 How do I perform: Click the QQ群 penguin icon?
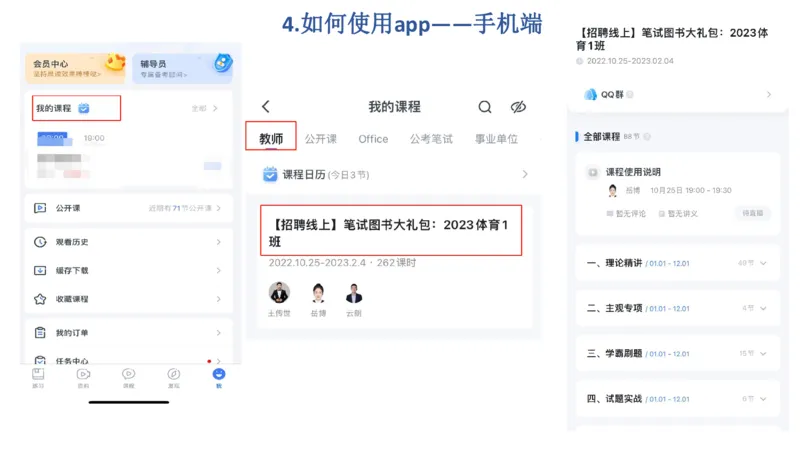(590, 94)
